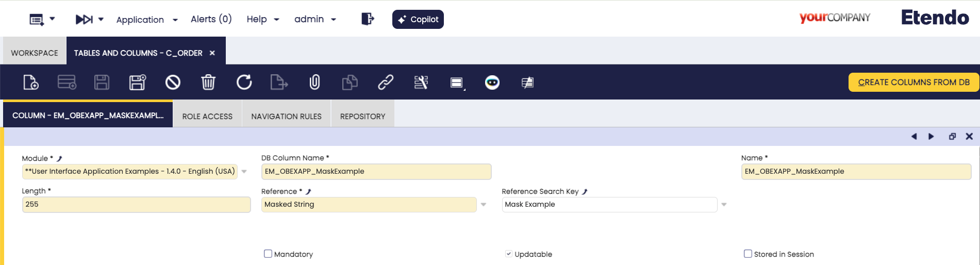Expand the Module dropdown arrow
980x265 pixels.
click(244, 172)
